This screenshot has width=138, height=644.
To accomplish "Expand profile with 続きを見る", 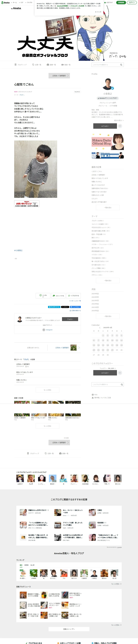I will pos(119,121).
